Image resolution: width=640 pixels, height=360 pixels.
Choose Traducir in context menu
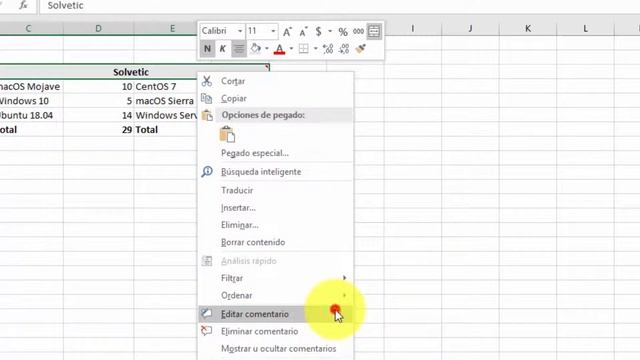[276, 190]
